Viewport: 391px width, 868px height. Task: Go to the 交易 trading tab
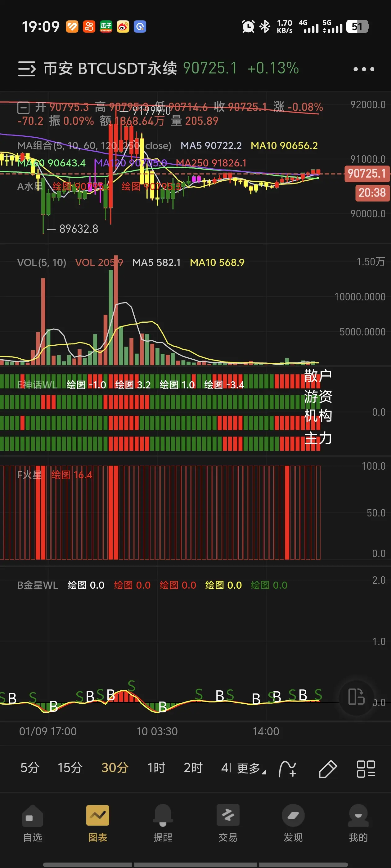(x=228, y=824)
